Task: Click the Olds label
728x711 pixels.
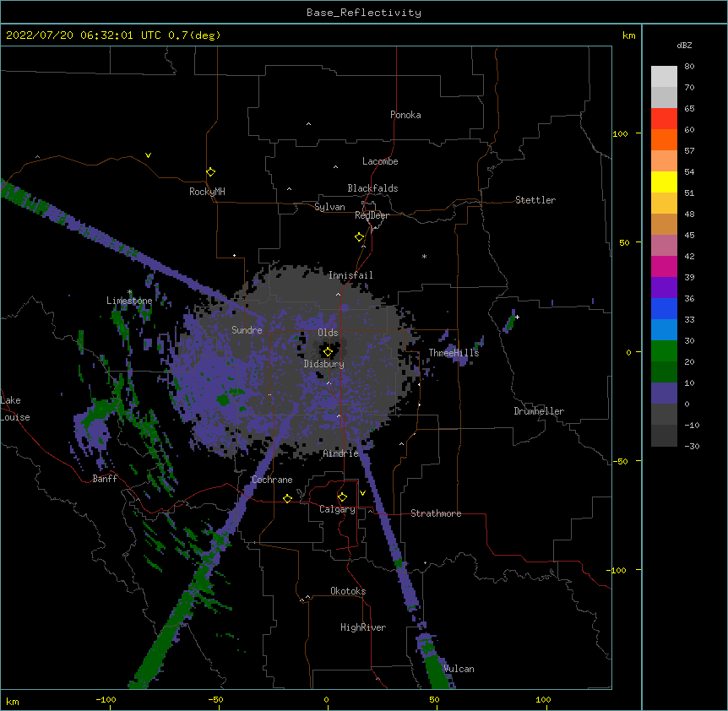Action: click(x=328, y=333)
